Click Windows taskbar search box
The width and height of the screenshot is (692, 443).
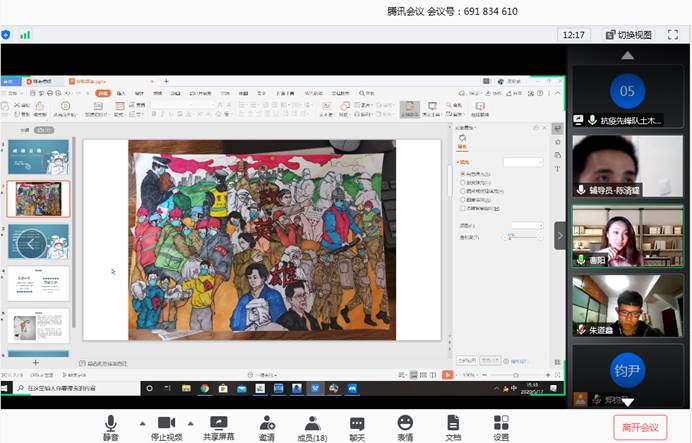coord(77,388)
